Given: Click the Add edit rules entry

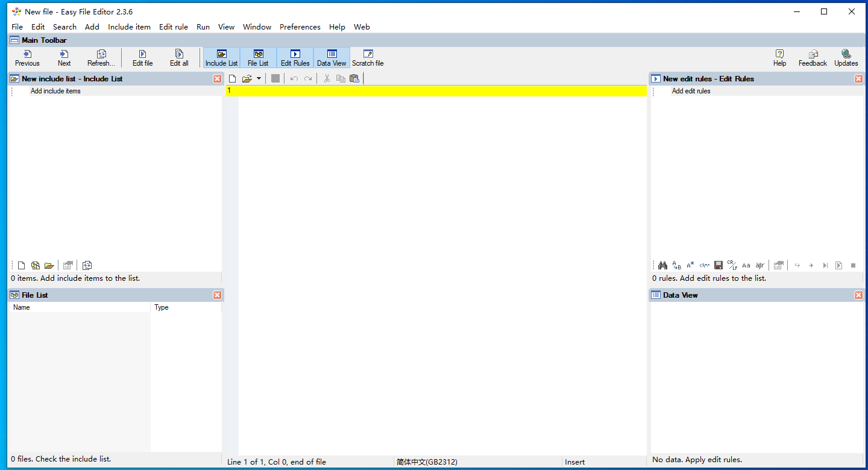Looking at the screenshot, I should (x=691, y=91).
